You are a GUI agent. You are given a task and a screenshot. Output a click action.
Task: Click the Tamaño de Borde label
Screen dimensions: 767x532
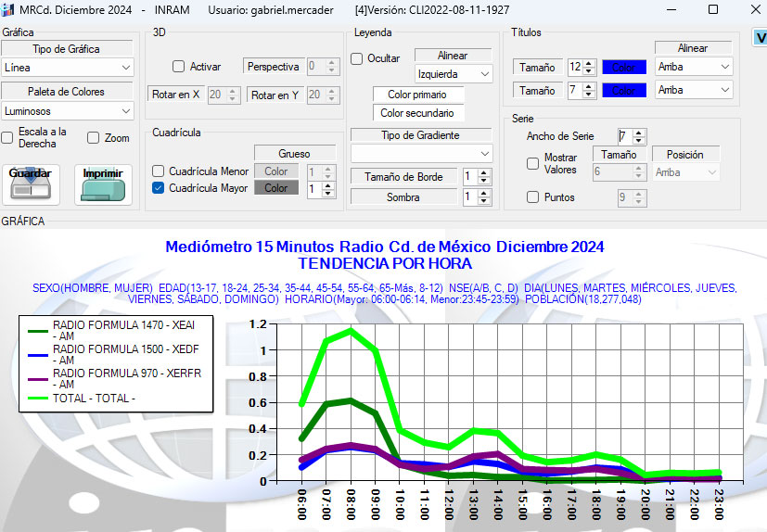[x=403, y=177]
